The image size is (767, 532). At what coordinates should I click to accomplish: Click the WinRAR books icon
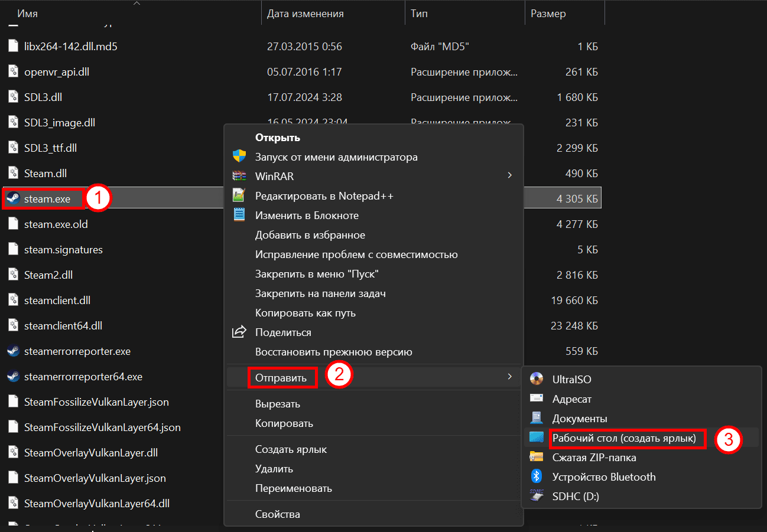pyautogui.click(x=239, y=176)
